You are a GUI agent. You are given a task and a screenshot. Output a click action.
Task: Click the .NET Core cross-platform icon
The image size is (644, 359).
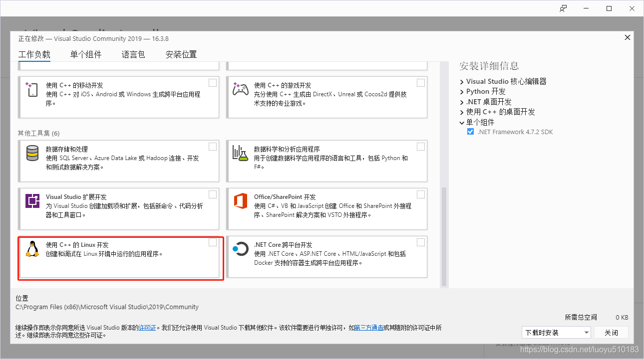point(241,249)
